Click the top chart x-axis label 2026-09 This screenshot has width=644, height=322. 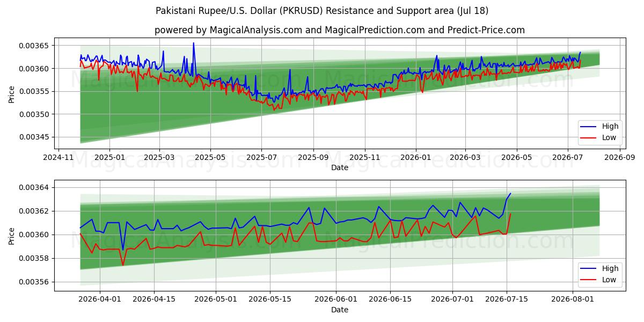point(620,157)
